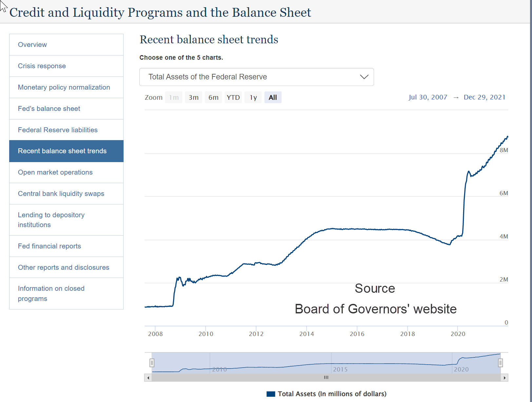Select the All zoom range
The image size is (532, 402).
273,97
